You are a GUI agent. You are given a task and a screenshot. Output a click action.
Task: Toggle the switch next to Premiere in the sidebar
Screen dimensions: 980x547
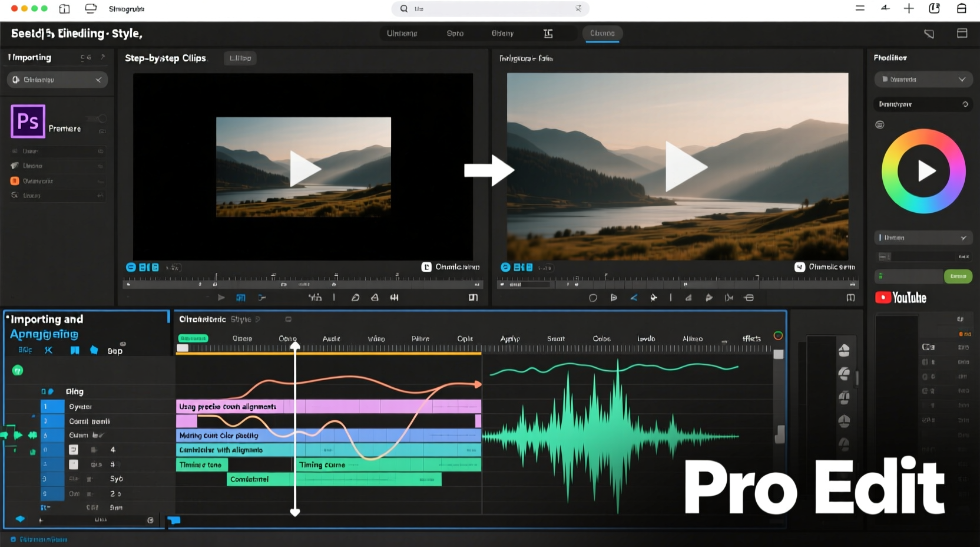click(98, 118)
